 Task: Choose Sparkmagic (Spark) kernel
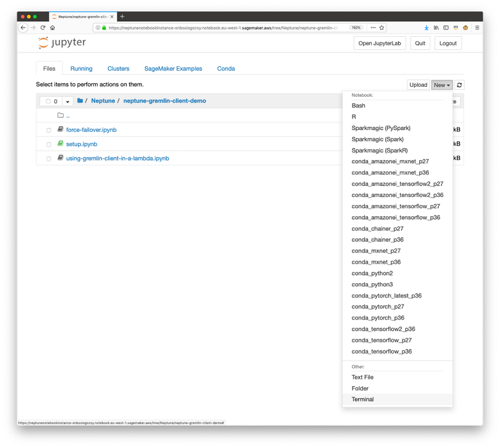[x=397, y=139]
